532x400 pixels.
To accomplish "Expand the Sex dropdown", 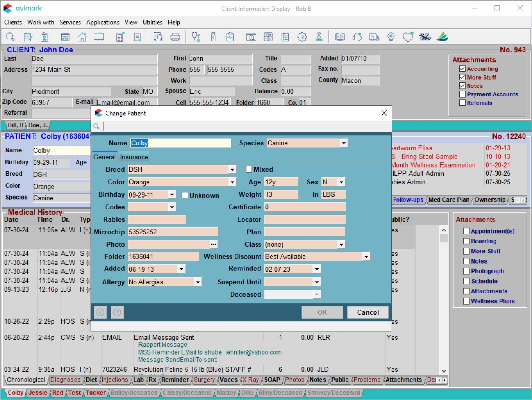I will (341, 182).
